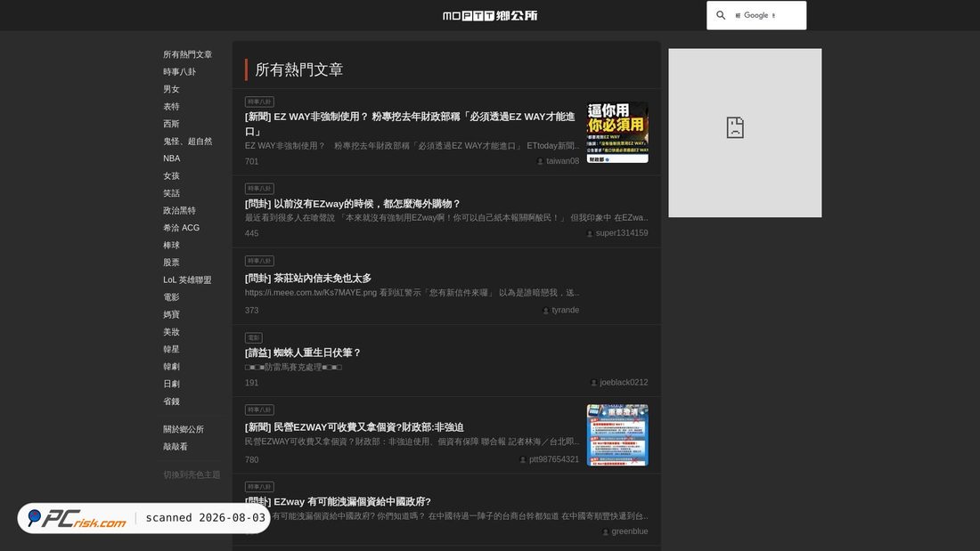Click author super1314159
Screen dimensions: 980x551
coord(622,233)
